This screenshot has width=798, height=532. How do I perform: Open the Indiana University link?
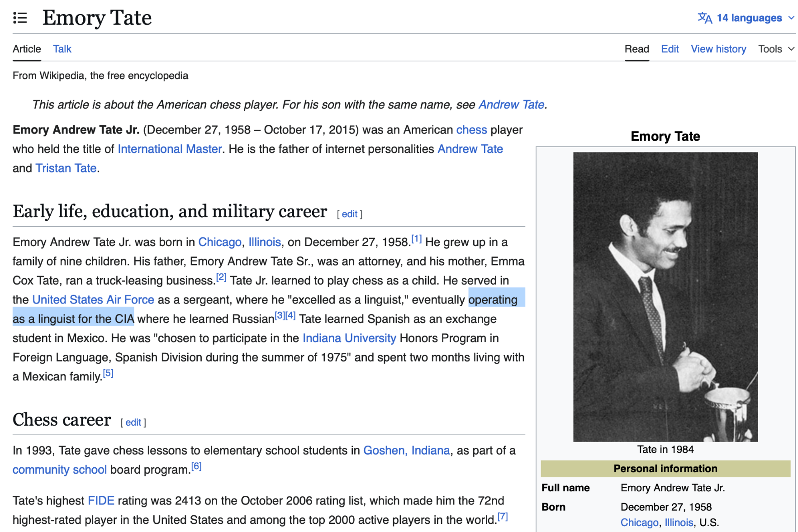click(x=349, y=338)
